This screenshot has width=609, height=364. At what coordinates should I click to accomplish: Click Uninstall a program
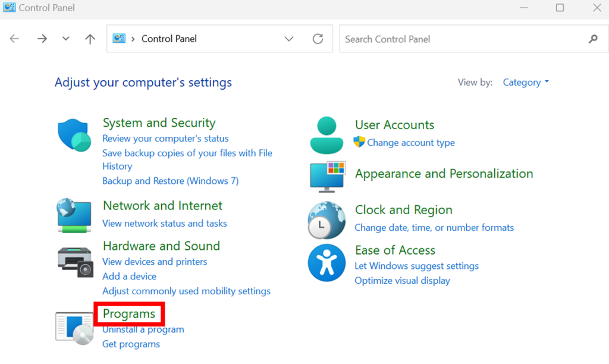coord(143,329)
